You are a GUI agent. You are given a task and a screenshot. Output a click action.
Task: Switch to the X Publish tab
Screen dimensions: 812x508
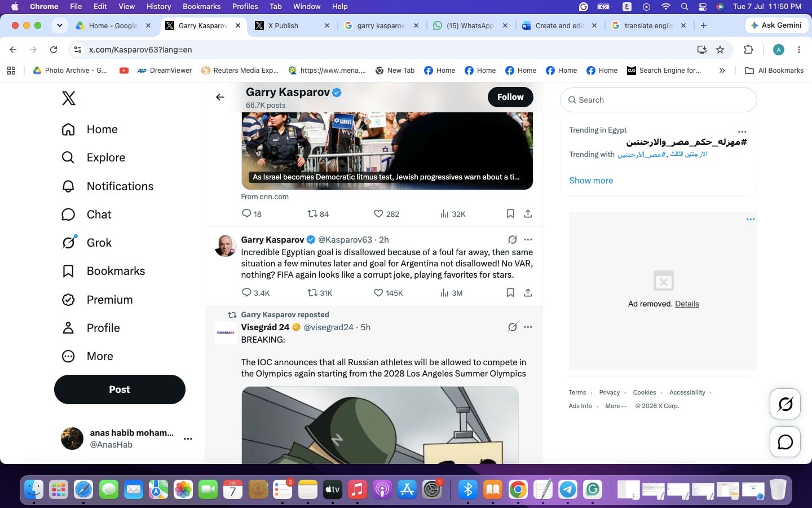point(292,25)
